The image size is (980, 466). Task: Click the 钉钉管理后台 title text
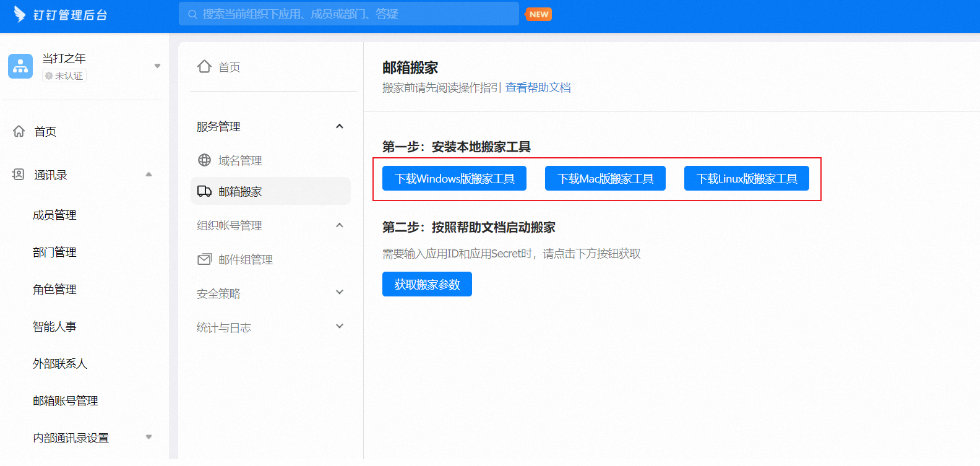pyautogui.click(x=70, y=14)
